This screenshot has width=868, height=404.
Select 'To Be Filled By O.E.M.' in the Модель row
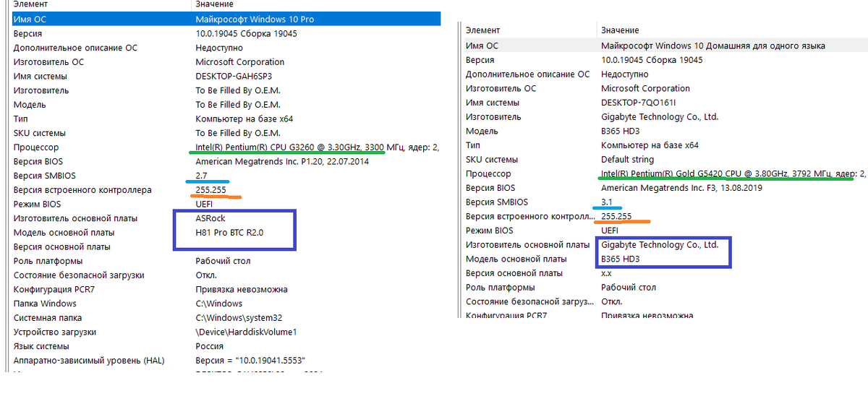[x=238, y=105]
